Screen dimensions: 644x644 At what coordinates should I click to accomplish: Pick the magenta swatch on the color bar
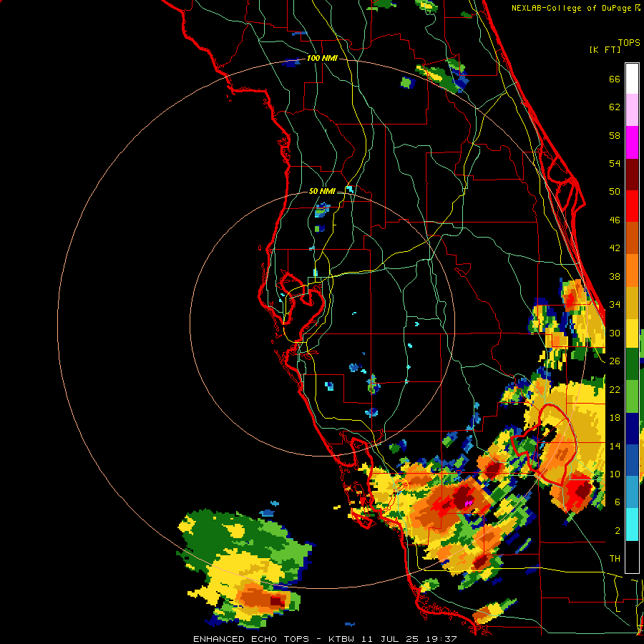632,142
